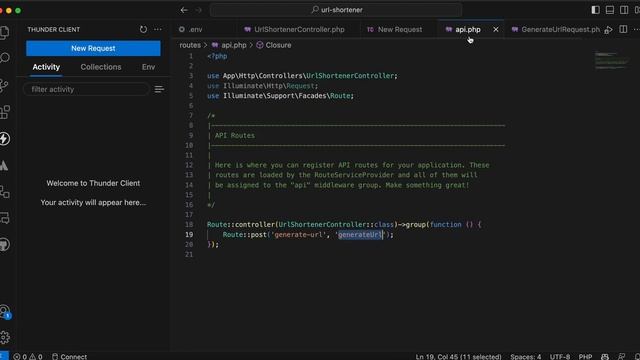Change language mode via PHP
Viewport: 640px width, 360px height.
(x=585, y=356)
